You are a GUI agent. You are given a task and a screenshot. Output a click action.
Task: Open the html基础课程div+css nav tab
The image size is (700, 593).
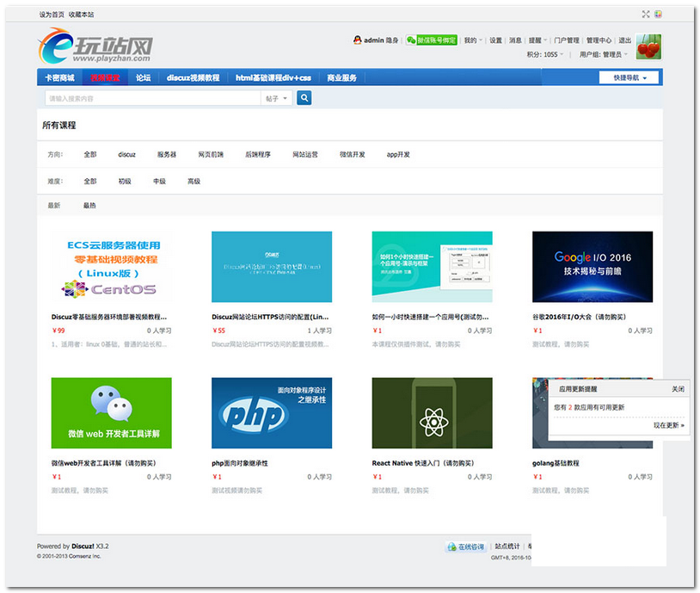tap(273, 77)
